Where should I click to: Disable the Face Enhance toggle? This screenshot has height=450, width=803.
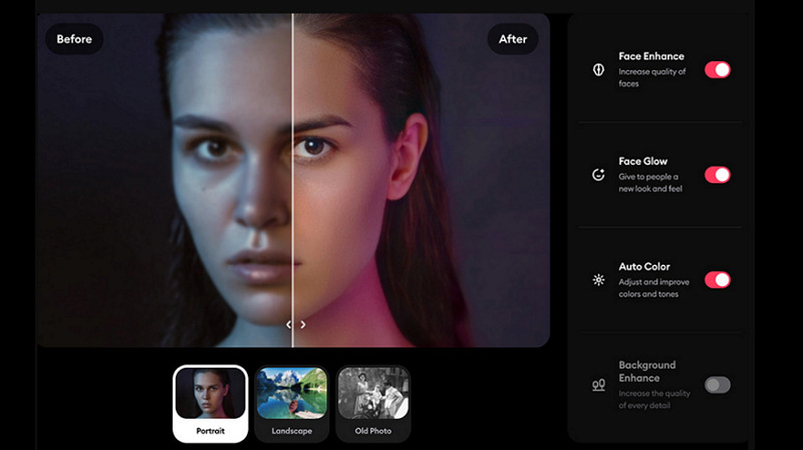click(x=717, y=70)
